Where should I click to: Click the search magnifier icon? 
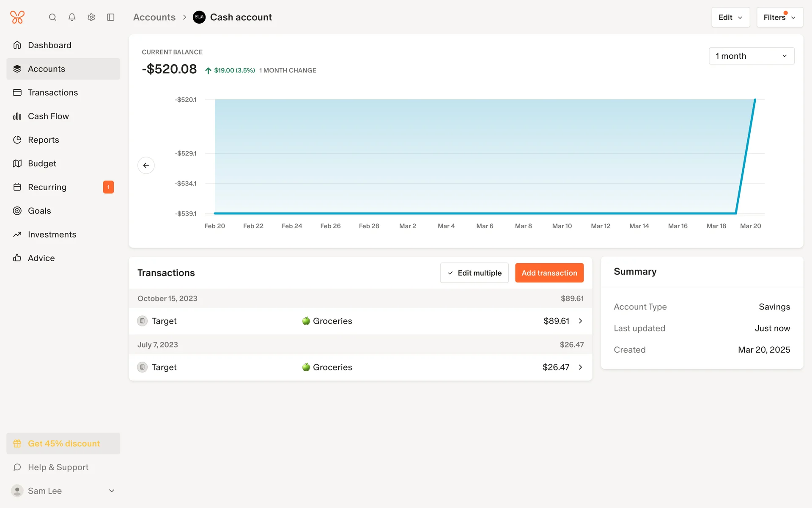click(52, 17)
